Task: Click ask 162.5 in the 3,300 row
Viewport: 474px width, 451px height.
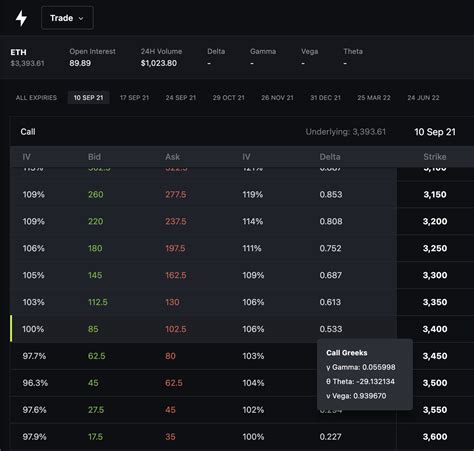Action: pos(176,275)
